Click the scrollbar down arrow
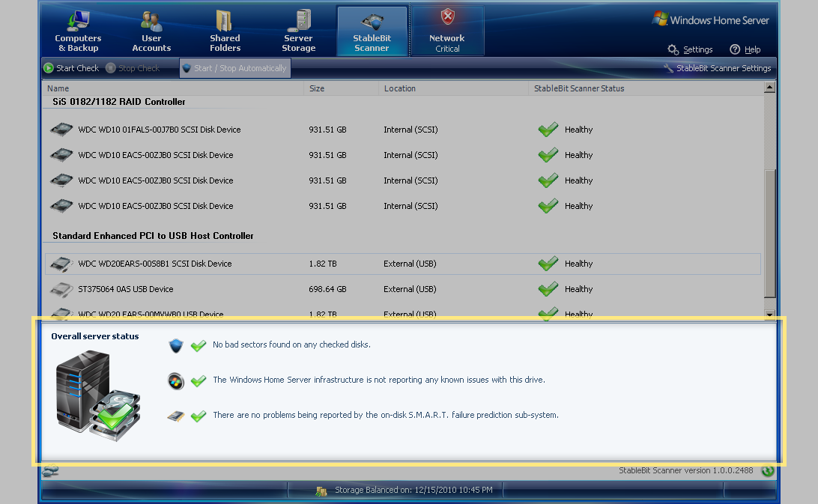The height and width of the screenshot is (504, 818). (769, 314)
